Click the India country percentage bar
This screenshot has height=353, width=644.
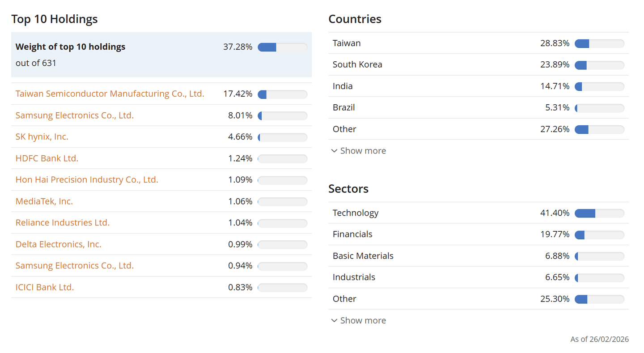point(599,86)
